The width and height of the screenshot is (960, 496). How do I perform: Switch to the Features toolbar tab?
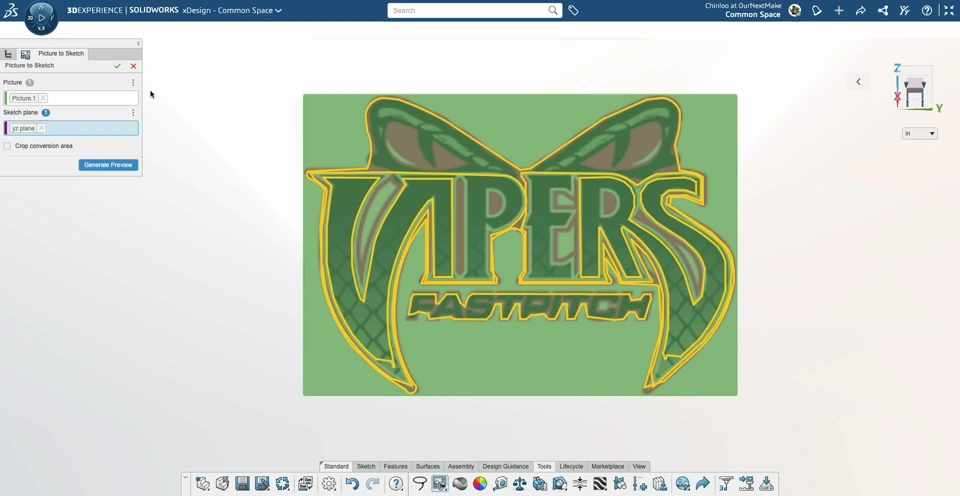396,467
